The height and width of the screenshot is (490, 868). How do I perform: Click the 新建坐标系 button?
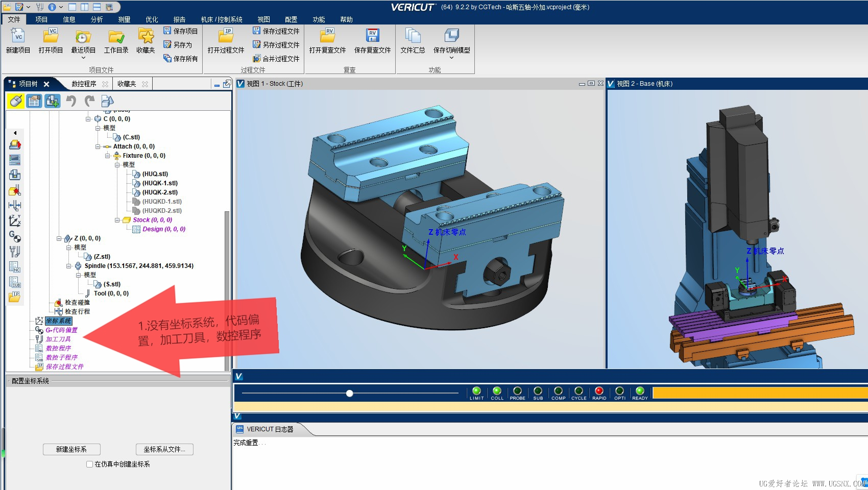coord(71,449)
